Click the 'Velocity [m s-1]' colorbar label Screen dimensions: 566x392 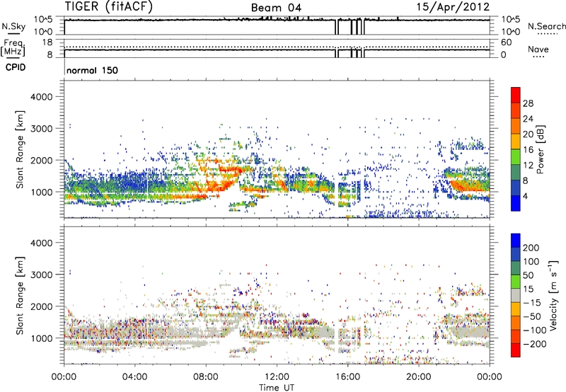tap(553, 295)
